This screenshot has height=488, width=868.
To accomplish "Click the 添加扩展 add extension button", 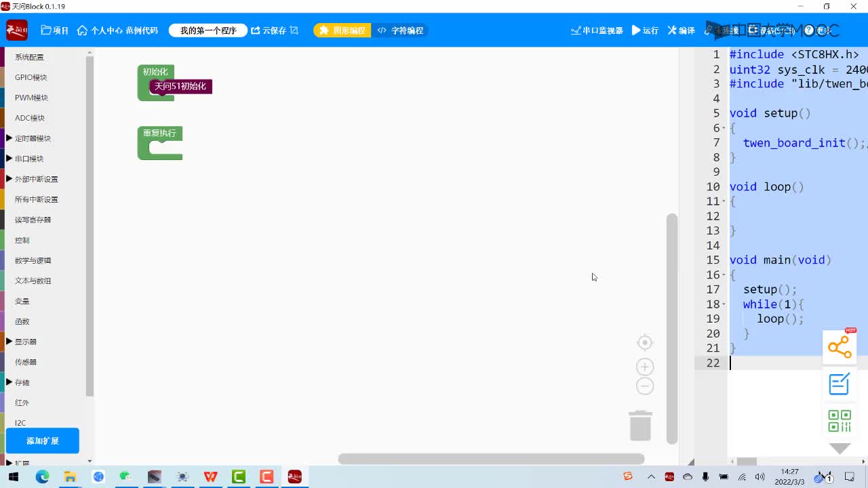I will point(43,441).
